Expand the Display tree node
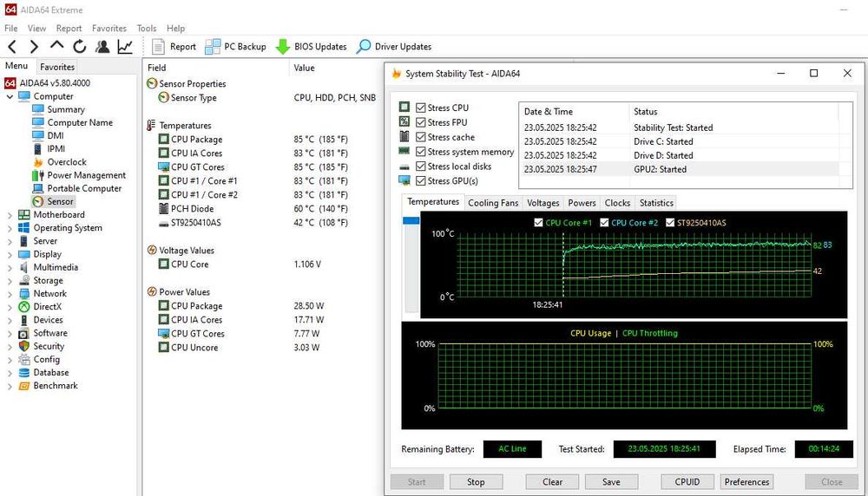The image size is (868, 496). point(10,255)
